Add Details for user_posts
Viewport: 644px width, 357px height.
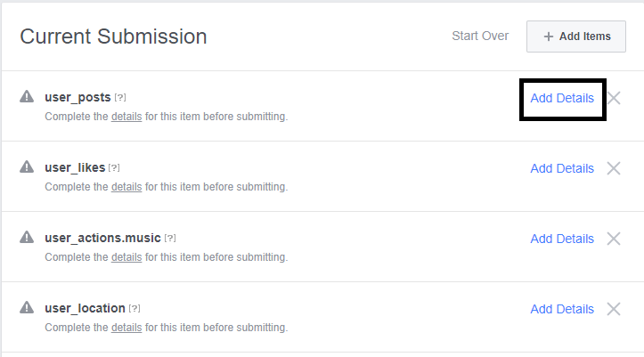point(562,98)
